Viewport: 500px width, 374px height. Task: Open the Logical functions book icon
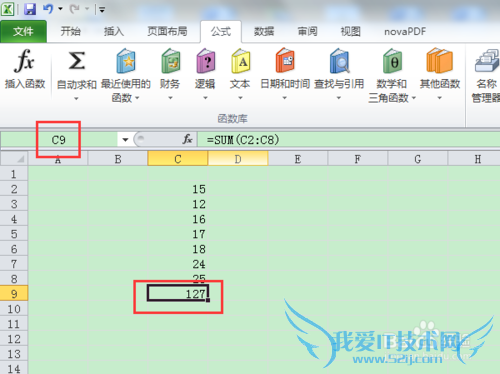(x=205, y=61)
